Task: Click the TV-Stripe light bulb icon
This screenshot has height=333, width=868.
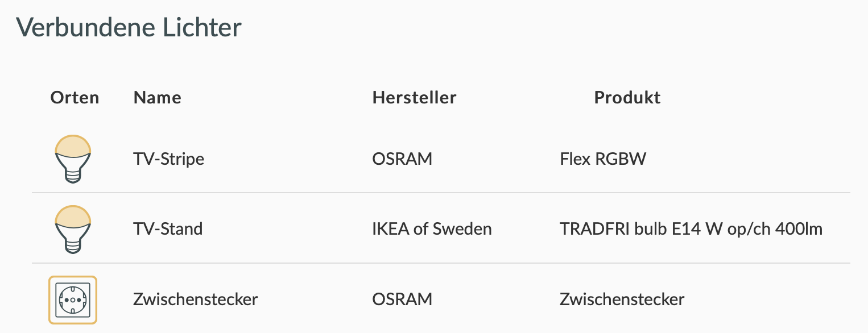Action: click(x=73, y=159)
